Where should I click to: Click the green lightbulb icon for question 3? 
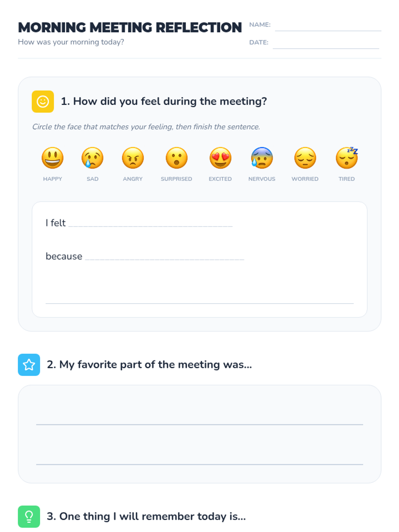(x=29, y=516)
